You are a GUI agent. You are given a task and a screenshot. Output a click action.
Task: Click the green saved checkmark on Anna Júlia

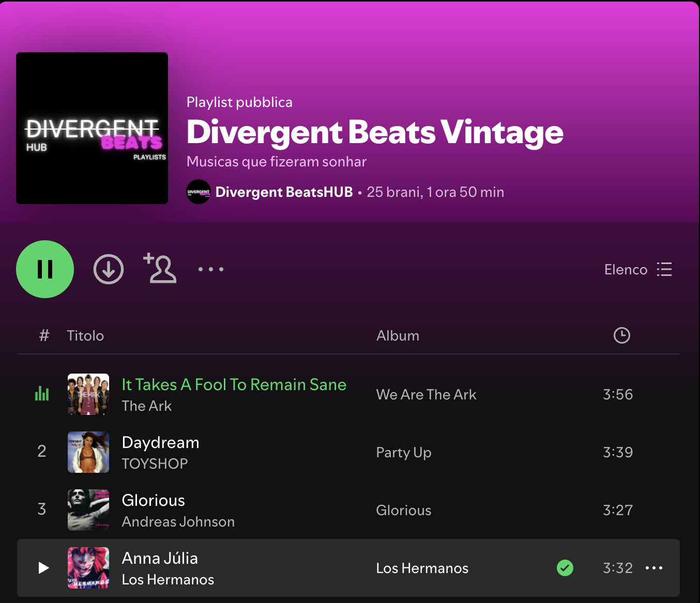tap(565, 568)
